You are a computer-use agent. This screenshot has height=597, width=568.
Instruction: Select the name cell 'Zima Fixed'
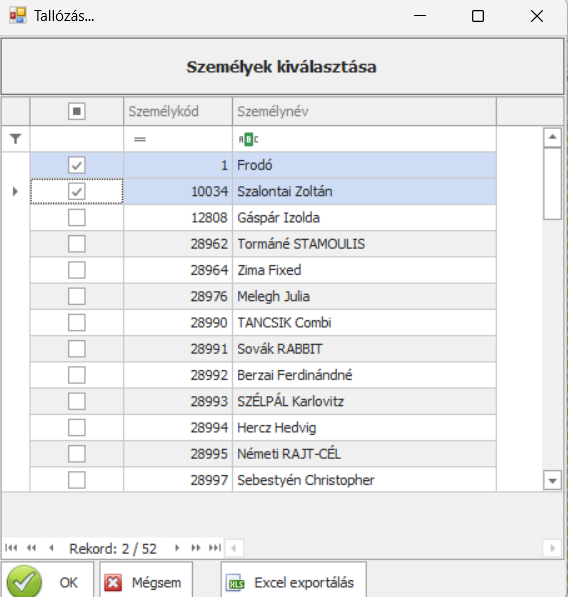tap(364, 270)
